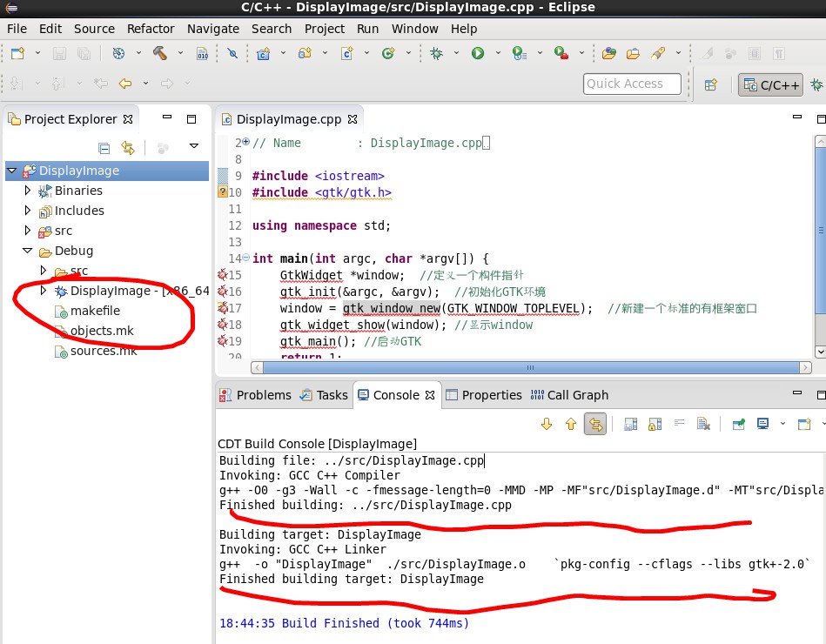
Task: Collapse all in Project Explorer
Action: pyautogui.click(x=104, y=147)
